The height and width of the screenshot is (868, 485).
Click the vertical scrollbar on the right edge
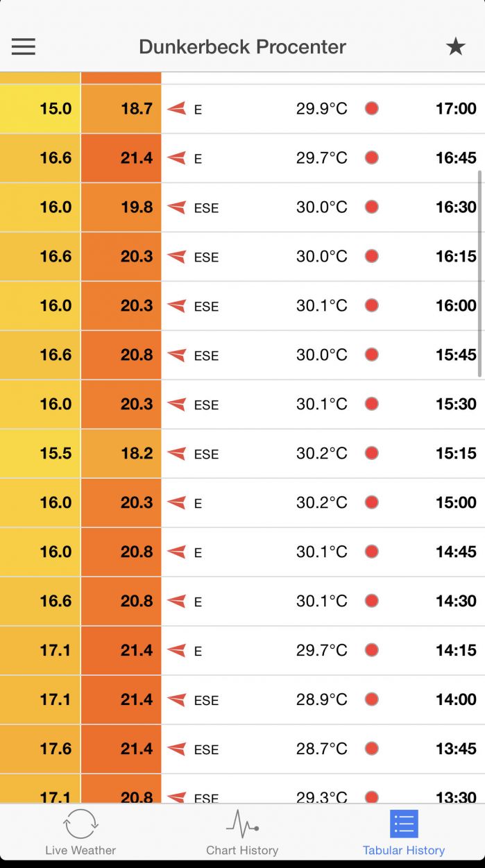480,273
